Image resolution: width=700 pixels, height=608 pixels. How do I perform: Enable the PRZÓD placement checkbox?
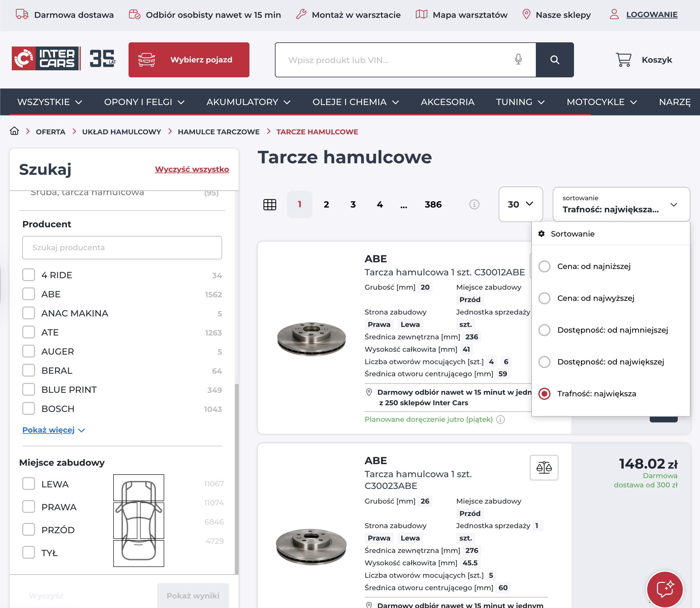point(29,530)
